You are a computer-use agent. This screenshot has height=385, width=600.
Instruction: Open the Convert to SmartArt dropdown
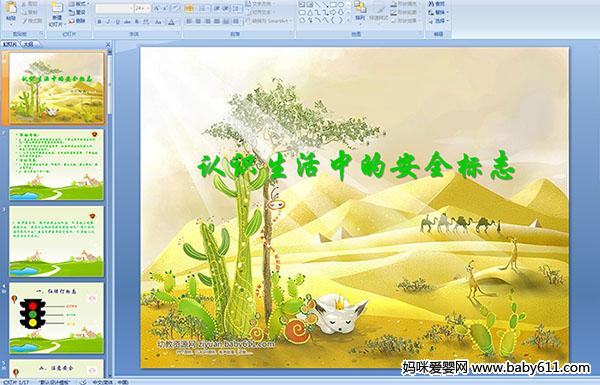click(x=269, y=21)
